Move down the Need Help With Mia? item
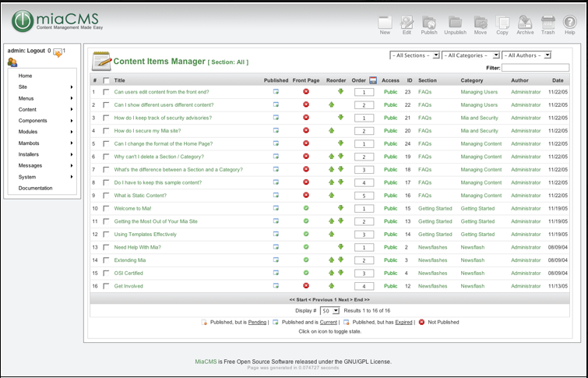 coord(340,246)
